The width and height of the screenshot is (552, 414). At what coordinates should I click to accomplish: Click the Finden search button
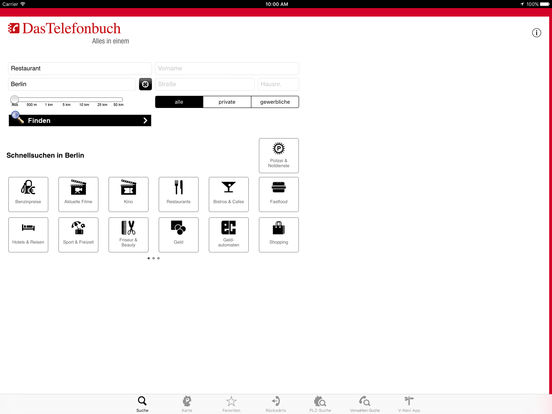(80, 120)
